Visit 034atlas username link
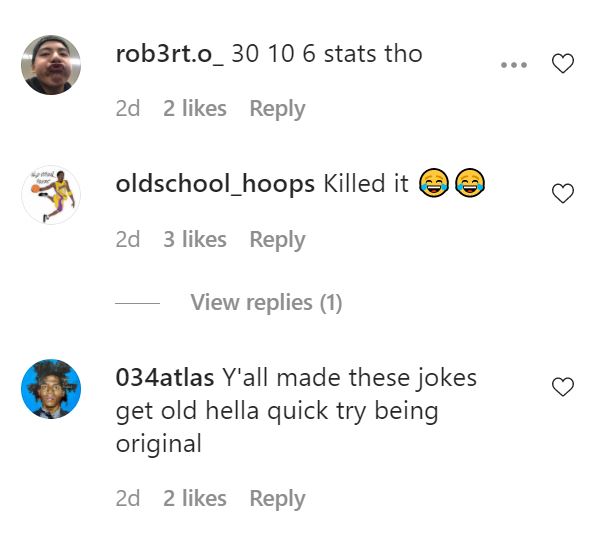This screenshot has width=611, height=543. (x=165, y=378)
